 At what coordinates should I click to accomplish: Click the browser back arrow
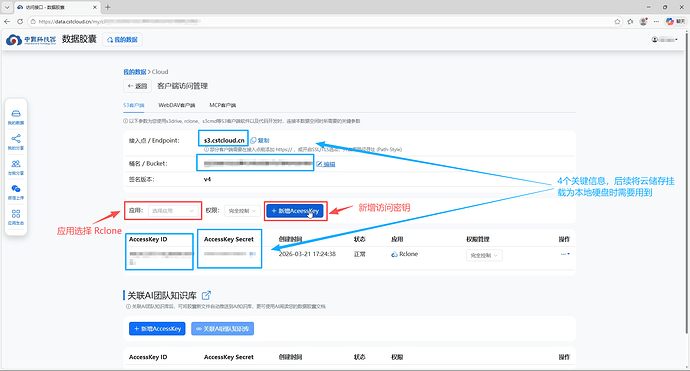(x=7, y=21)
